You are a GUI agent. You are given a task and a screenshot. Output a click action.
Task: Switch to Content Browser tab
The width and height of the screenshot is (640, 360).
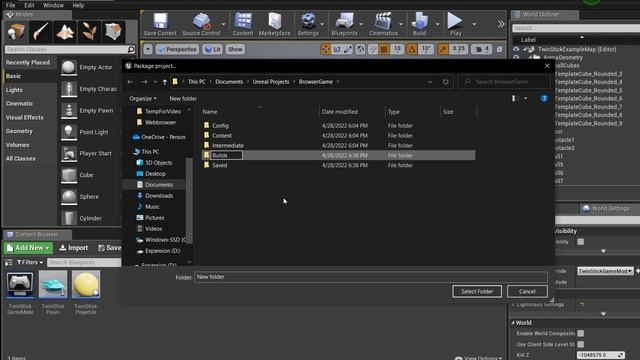37,235
